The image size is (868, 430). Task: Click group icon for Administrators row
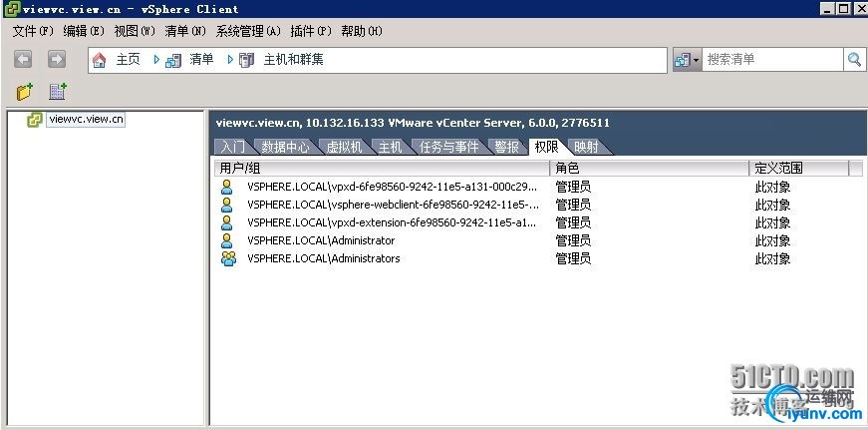tap(228, 258)
